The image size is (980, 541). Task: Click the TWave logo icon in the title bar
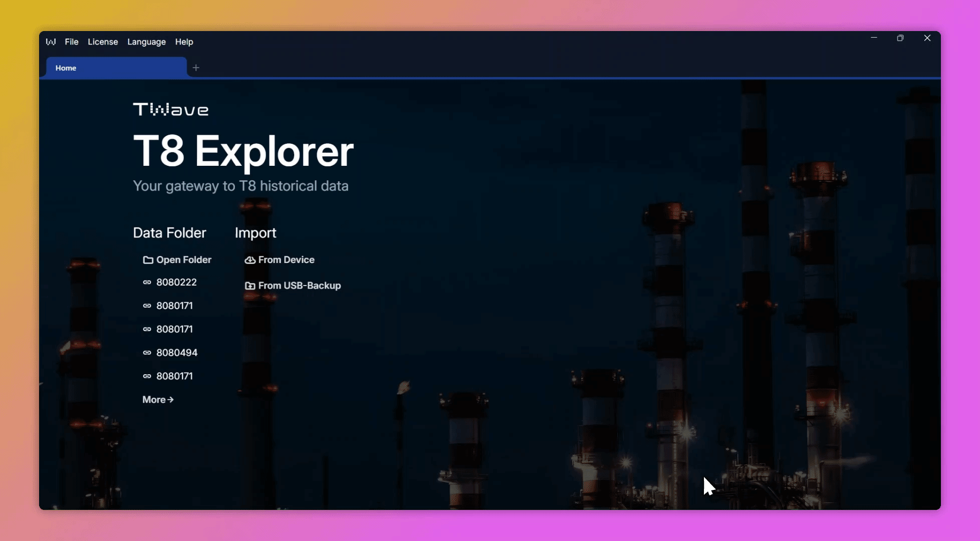coord(51,42)
